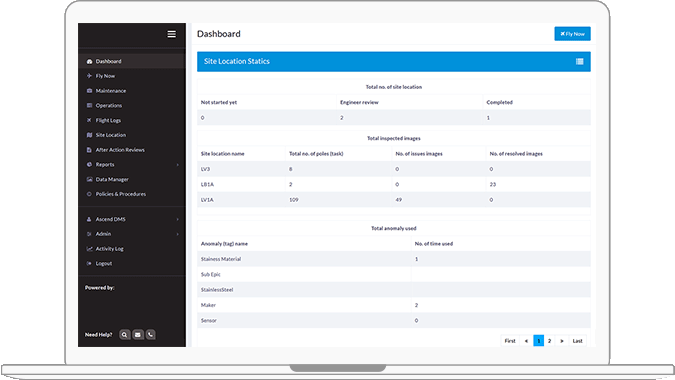This screenshot has height=380, width=675.
Task: Click the Dashboard home icon
Action: click(89, 62)
